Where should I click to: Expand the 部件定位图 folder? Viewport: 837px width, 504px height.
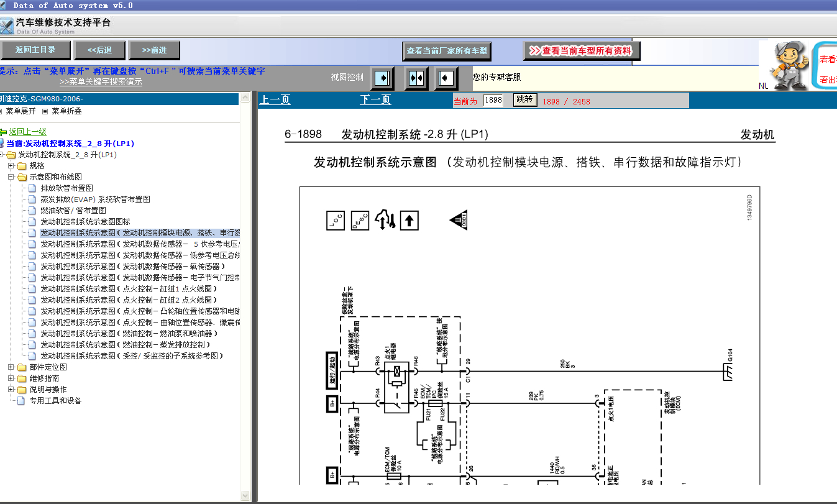pyautogui.click(x=11, y=367)
